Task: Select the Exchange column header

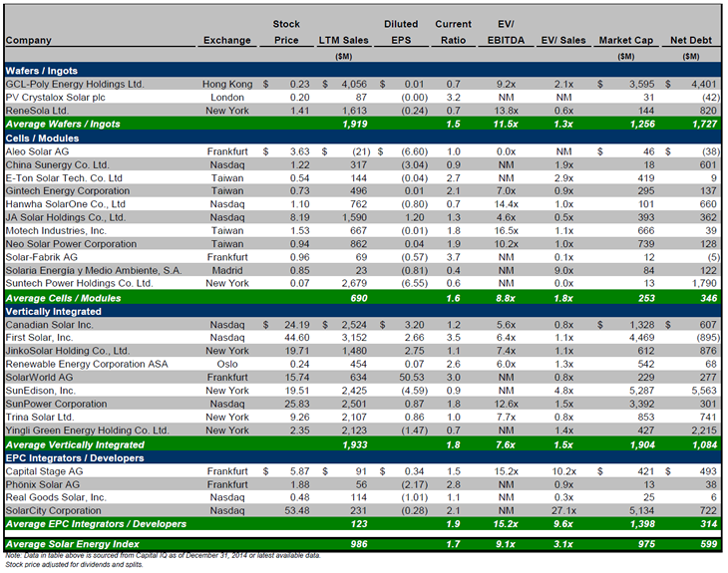Action: click(227, 41)
